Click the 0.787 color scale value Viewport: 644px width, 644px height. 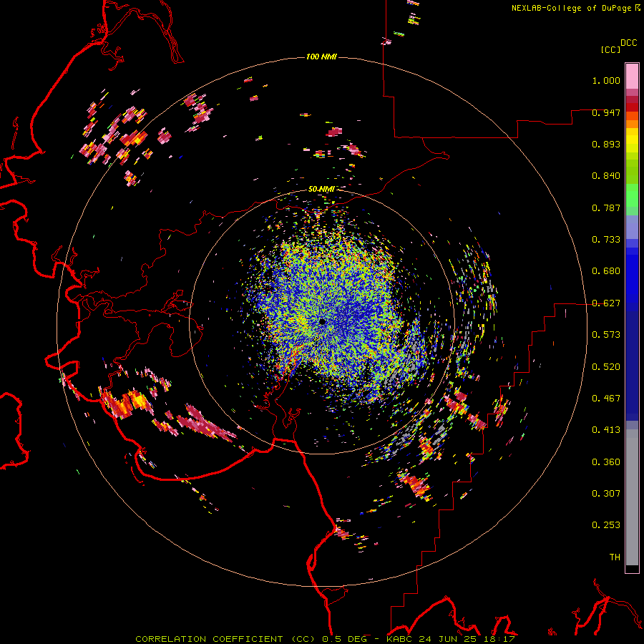point(606,208)
